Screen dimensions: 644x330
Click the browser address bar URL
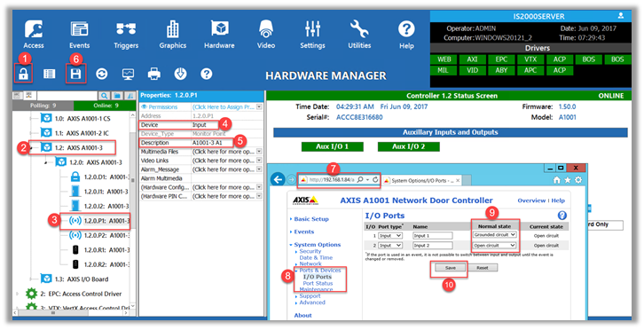pos(331,179)
